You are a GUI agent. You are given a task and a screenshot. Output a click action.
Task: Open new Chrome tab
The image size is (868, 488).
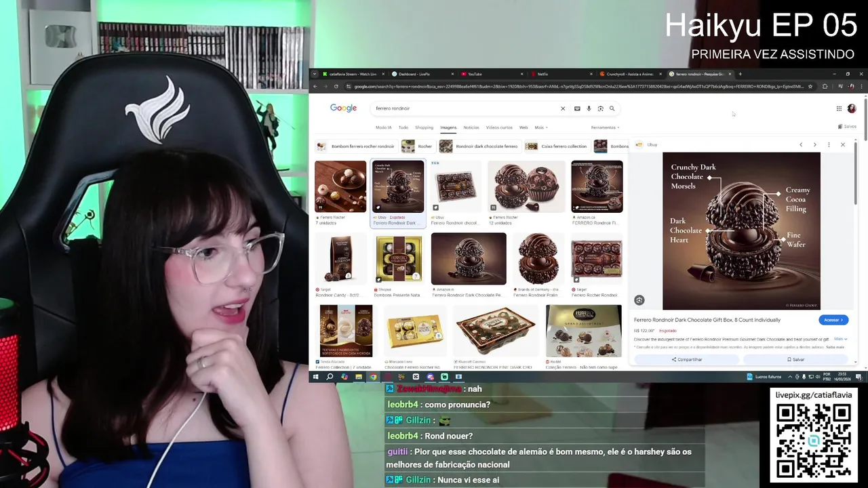(740, 74)
